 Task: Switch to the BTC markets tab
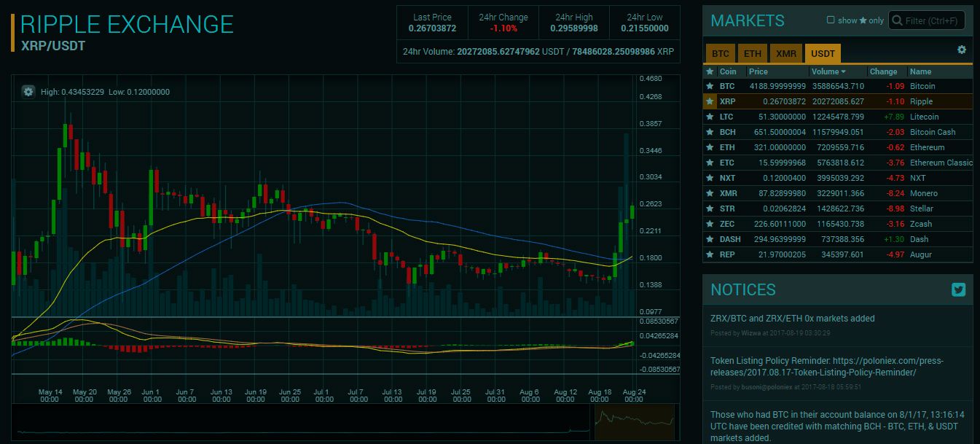(720, 53)
